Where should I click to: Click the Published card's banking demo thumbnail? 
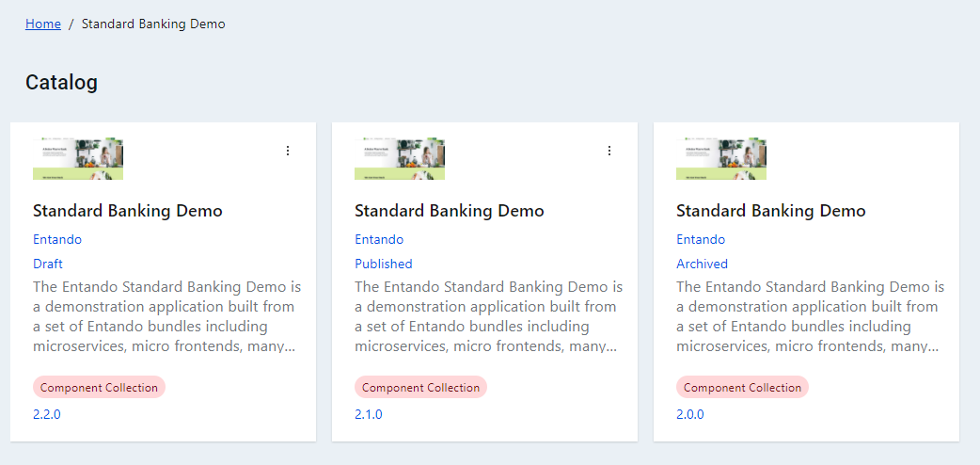pos(400,158)
